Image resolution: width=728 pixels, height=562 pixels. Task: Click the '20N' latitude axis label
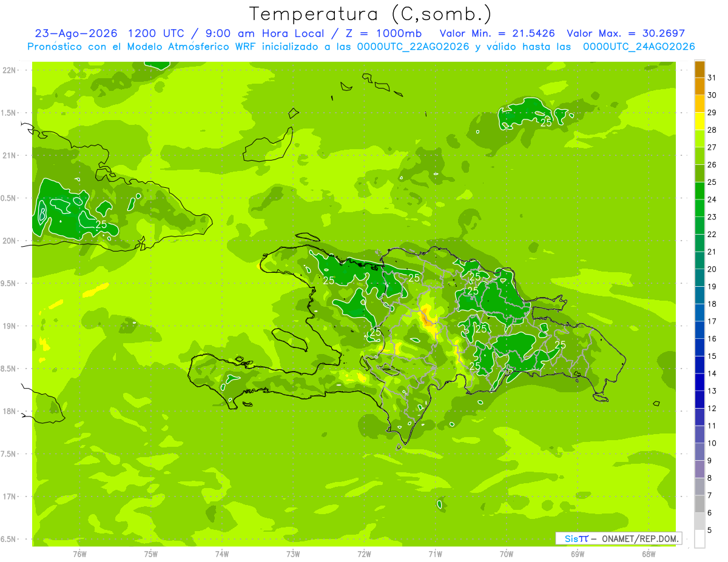(x=10, y=241)
